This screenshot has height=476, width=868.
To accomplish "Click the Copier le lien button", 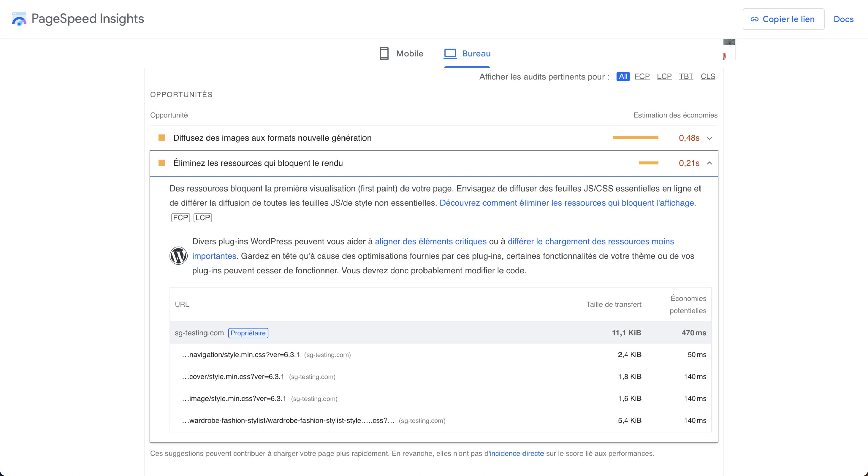I will [783, 19].
